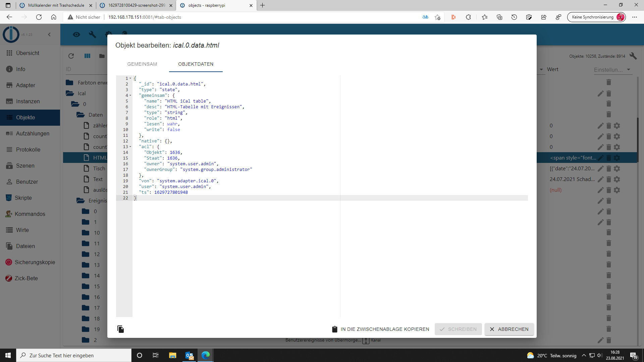Click wrench icon next to object count
The image size is (644, 362).
pos(633,56)
